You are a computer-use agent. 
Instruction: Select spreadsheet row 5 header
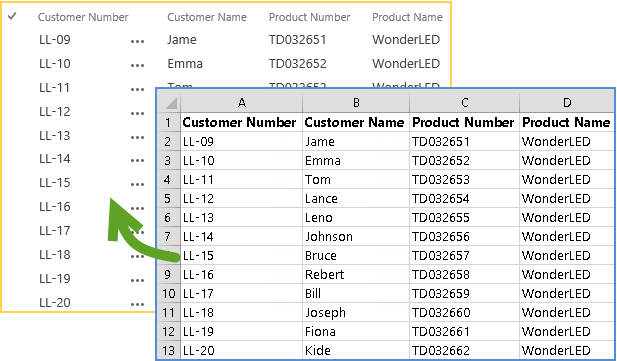click(169, 198)
